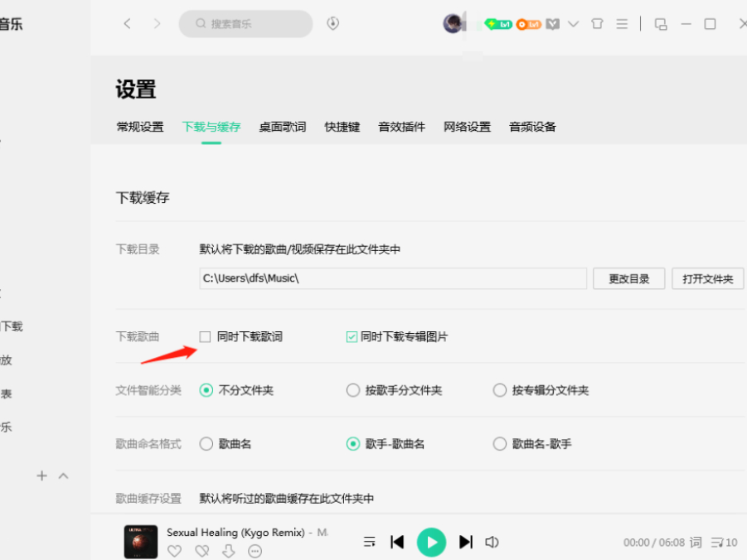Select 歌曲名 naming format radio
Image resolution: width=747 pixels, height=560 pixels.
pos(206,444)
